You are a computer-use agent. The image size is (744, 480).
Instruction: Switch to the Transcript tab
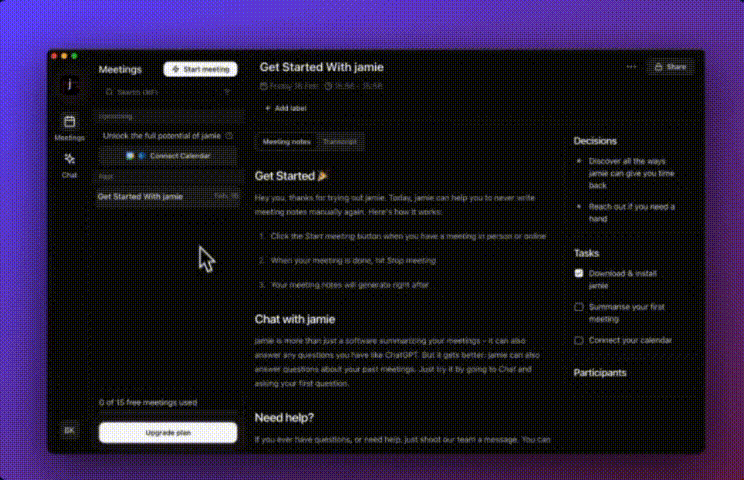coord(340,142)
